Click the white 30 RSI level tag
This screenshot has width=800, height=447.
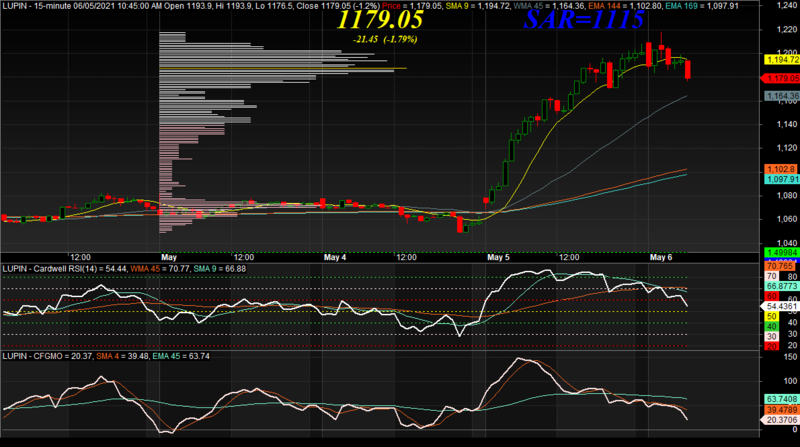pos(771,336)
